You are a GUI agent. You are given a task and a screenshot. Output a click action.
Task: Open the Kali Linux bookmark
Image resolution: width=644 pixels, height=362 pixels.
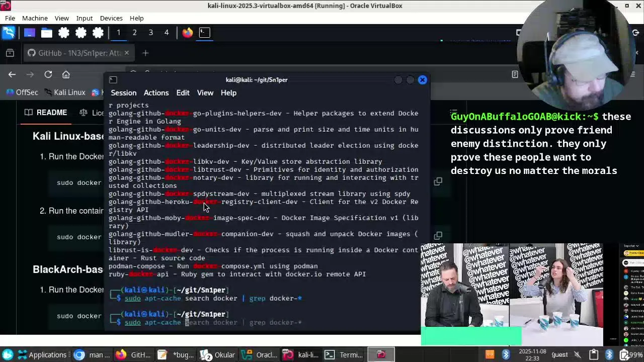tap(65, 93)
